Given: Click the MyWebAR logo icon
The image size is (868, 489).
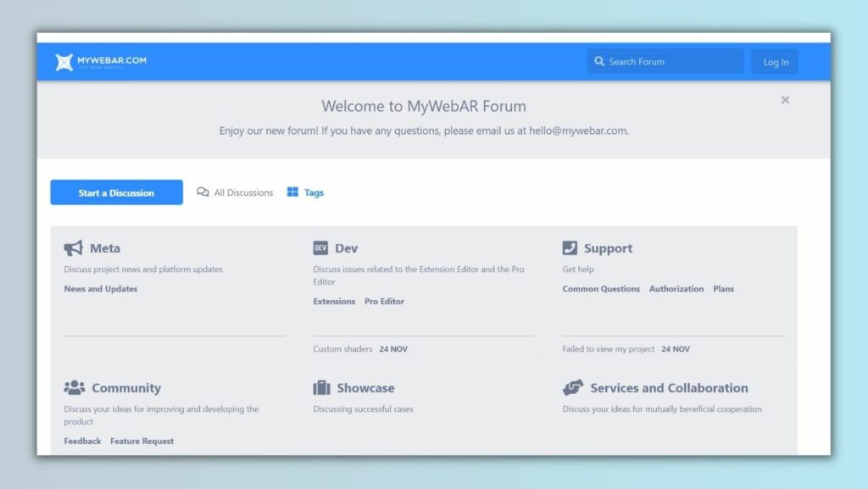Looking at the screenshot, I should pos(64,62).
